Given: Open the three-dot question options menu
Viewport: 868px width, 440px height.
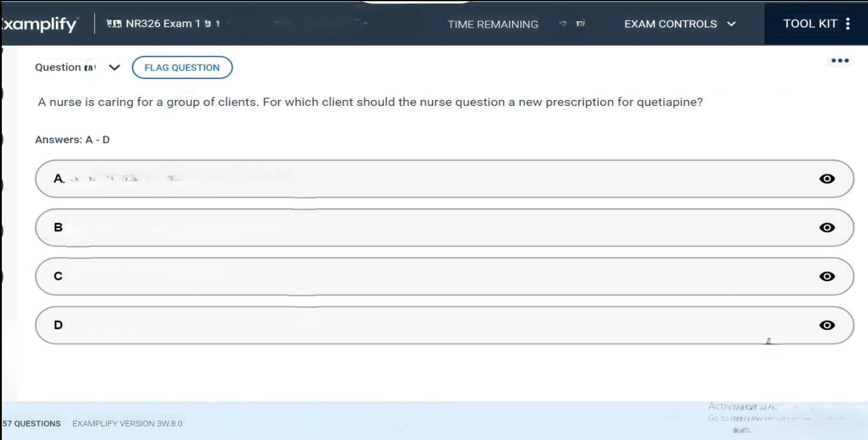Looking at the screenshot, I should click(x=840, y=60).
